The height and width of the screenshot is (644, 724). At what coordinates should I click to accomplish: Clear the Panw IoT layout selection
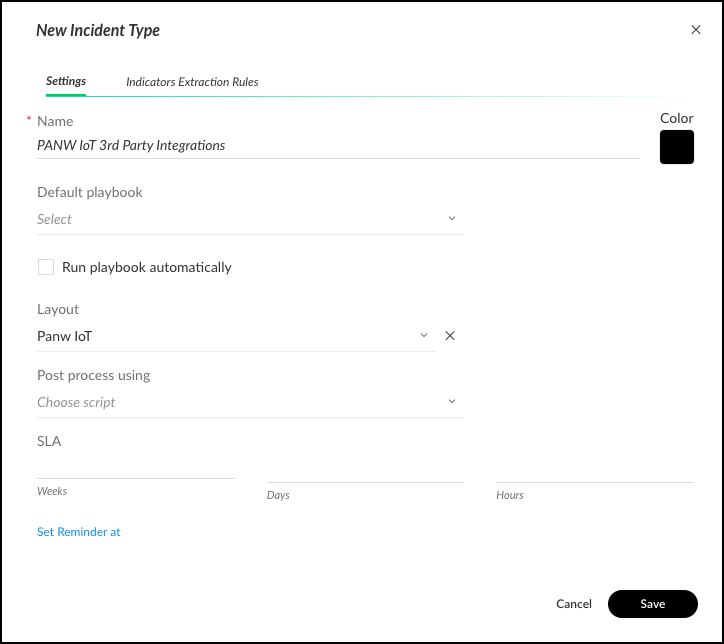click(450, 336)
